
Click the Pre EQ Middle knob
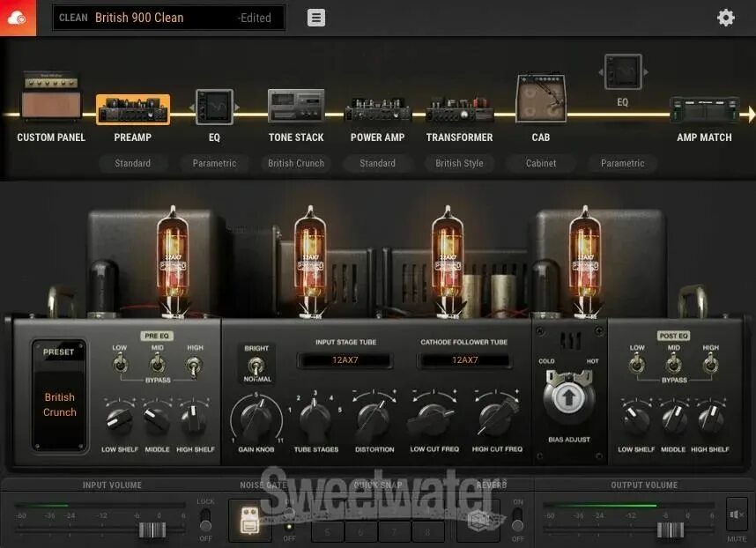[x=157, y=420]
